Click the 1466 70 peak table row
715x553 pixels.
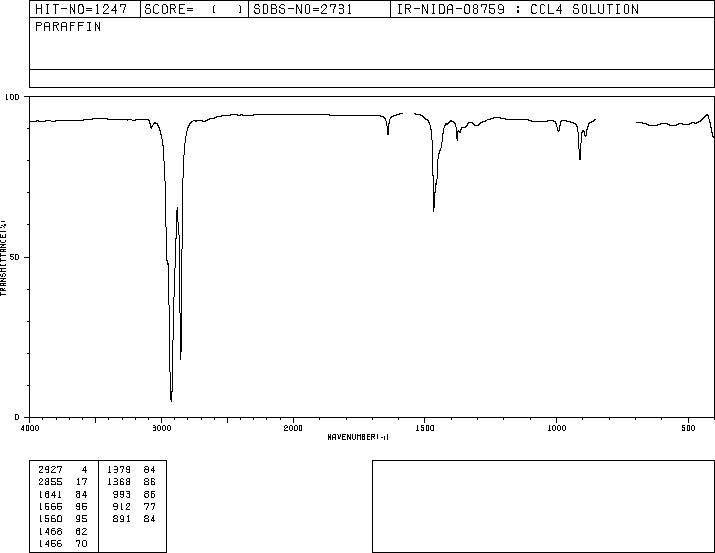[63, 543]
